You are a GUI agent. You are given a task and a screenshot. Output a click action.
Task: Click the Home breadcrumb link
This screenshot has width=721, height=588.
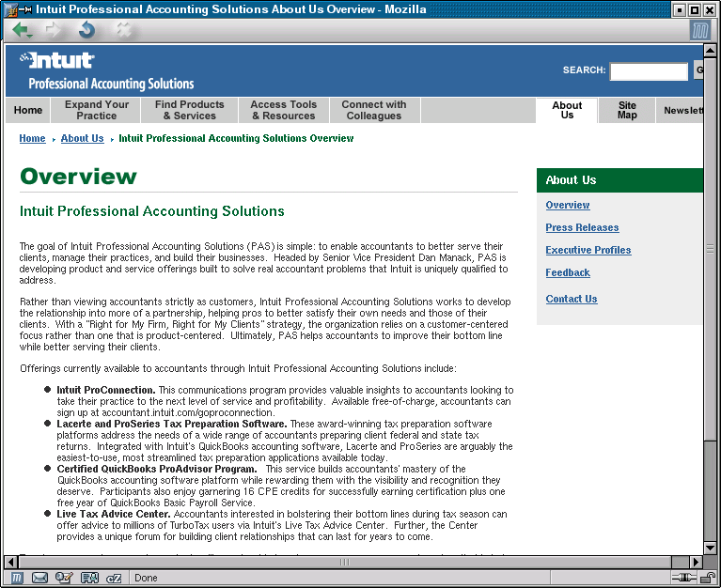pyautogui.click(x=32, y=138)
